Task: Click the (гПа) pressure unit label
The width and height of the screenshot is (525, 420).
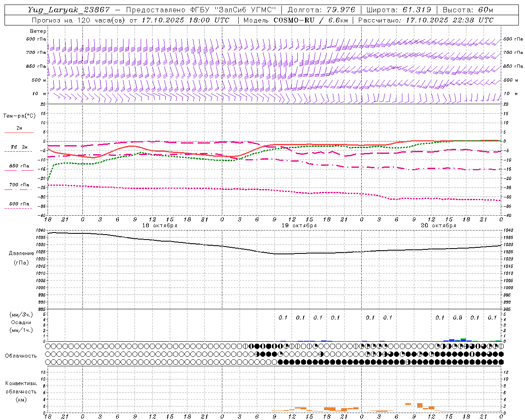Action: coord(21,262)
